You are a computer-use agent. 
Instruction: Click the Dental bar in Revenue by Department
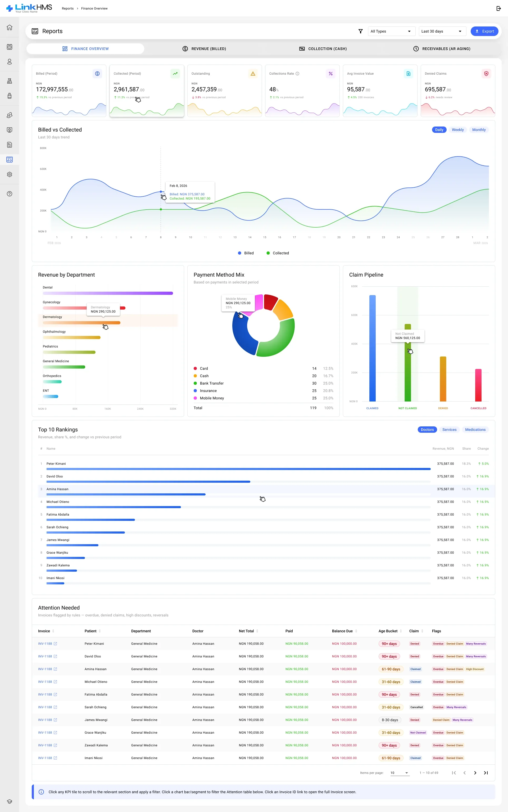[108, 293]
